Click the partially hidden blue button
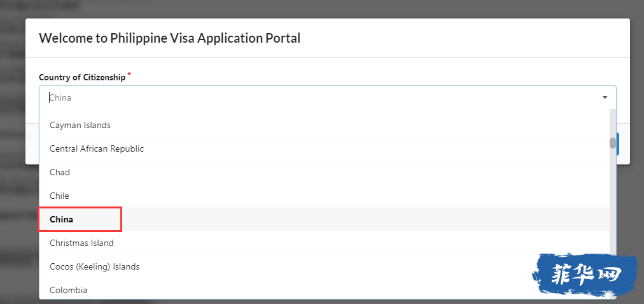This screenshot has width=644, height=304. [619, 145]
